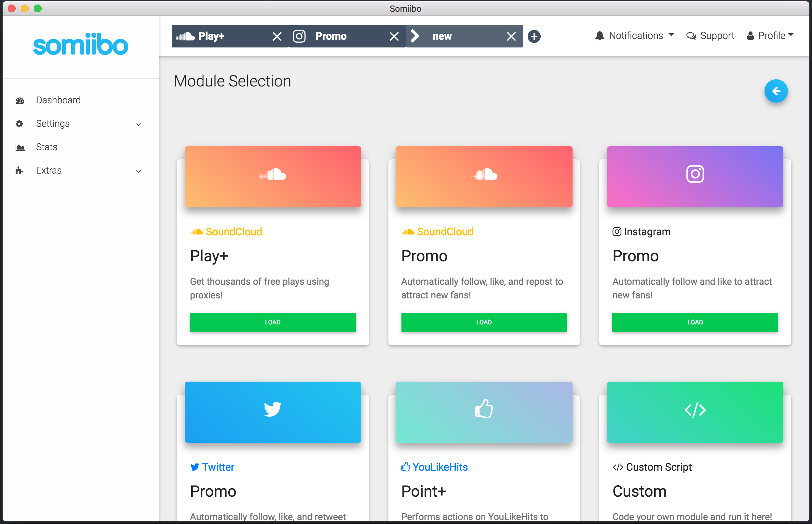Click the Stats chart icon
Screen dimensions: 812x524
pos(20,147)
